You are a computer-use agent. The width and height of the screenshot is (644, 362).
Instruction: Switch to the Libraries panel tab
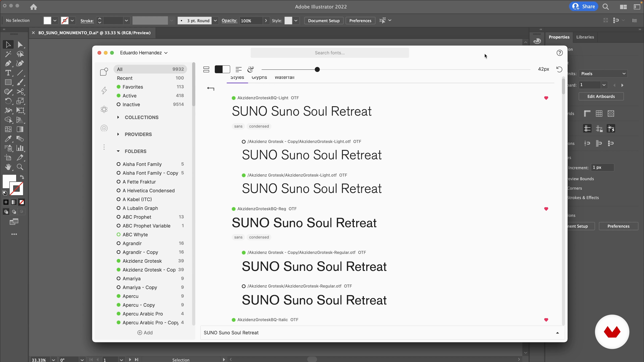[585, 37]
